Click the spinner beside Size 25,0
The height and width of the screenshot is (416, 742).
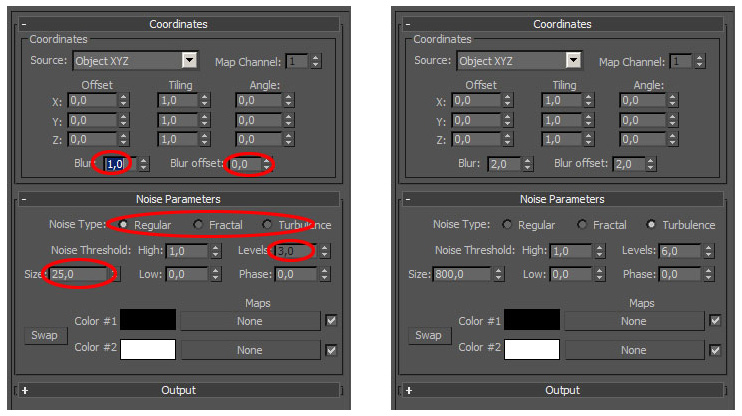click(x=115, y=274)
